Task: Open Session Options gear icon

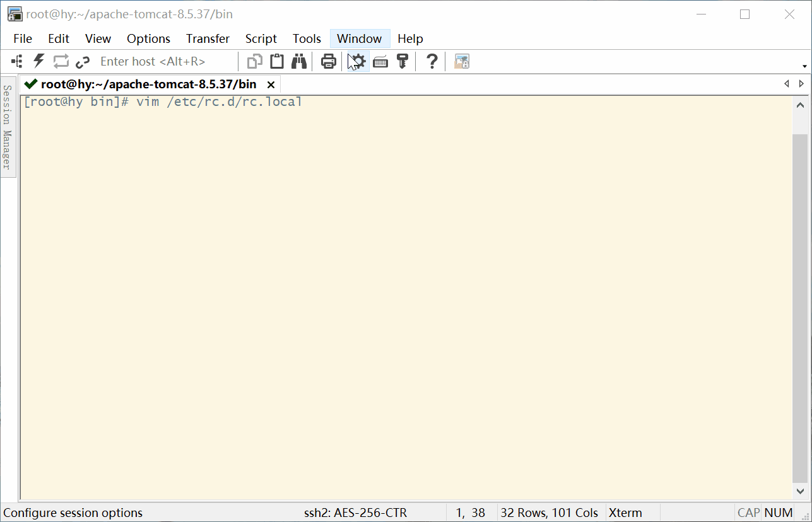Action: [358, 61]
